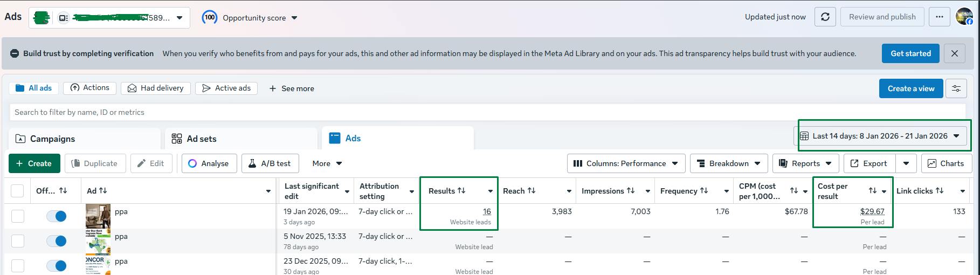
Task: Click the Opportunity score 100 circle
Action: coord(210,17)
